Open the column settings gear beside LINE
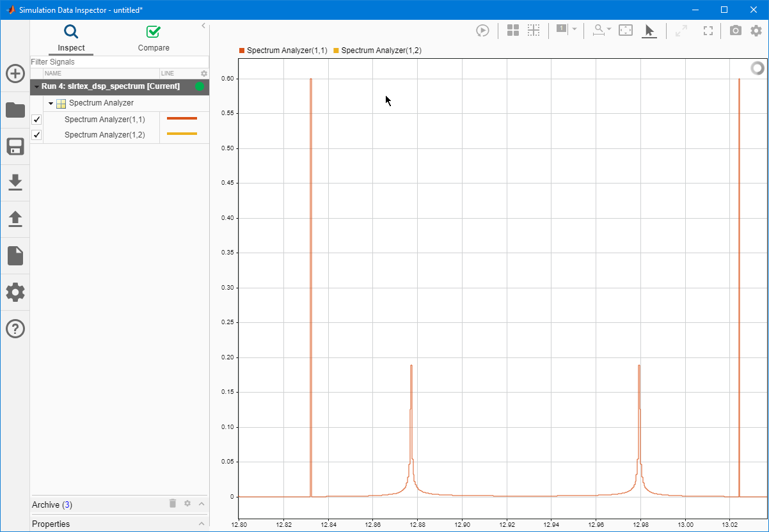Screen dimensions: 769x532 pyautogui.click(x=204, y=74)
